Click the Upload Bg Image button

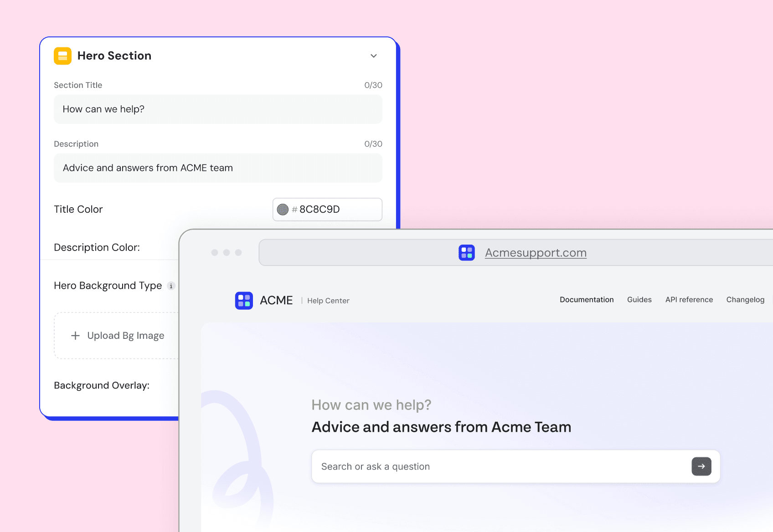coord(118,335)
